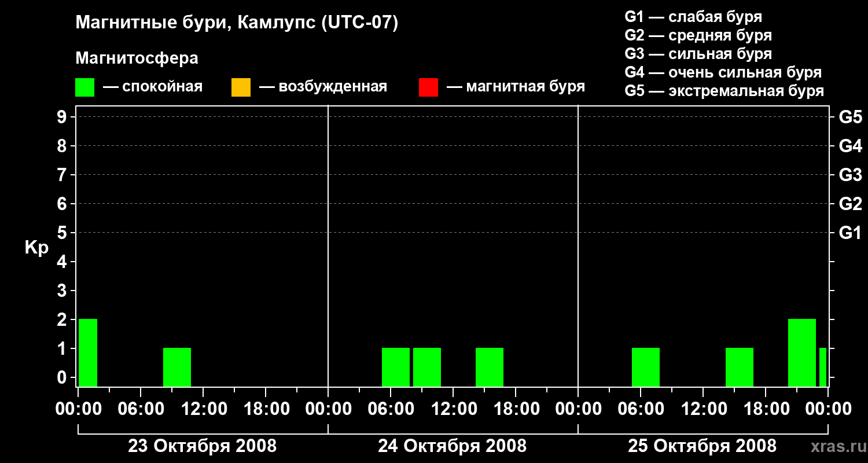The width and height of the screenshot is (868, 463).
Task: Click the date label "23 Октября 2008"
Action: [x=203, y=446]
